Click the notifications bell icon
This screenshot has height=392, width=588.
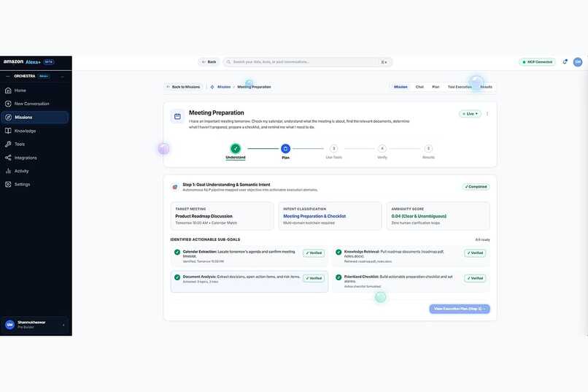(565, 62)
